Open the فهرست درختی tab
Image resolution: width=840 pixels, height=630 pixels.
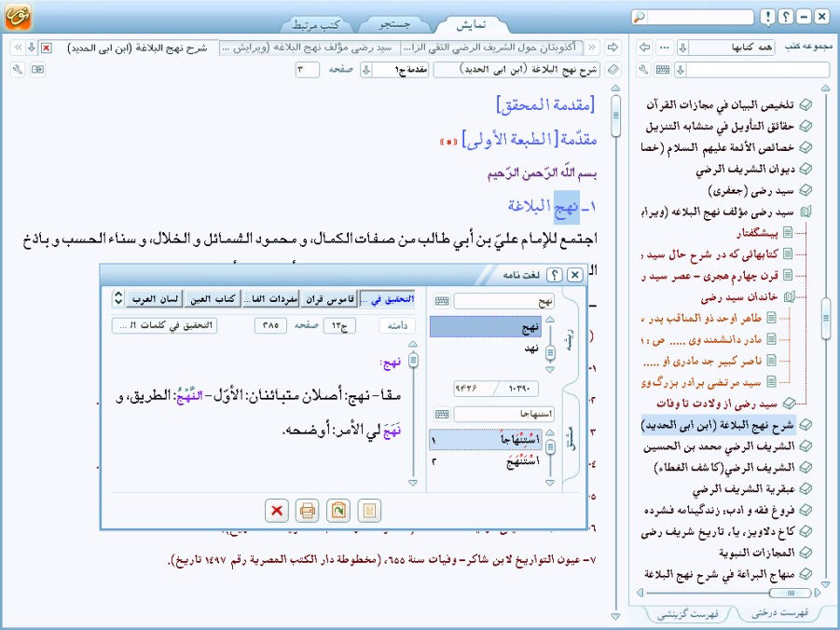click(x=779, y=613)
